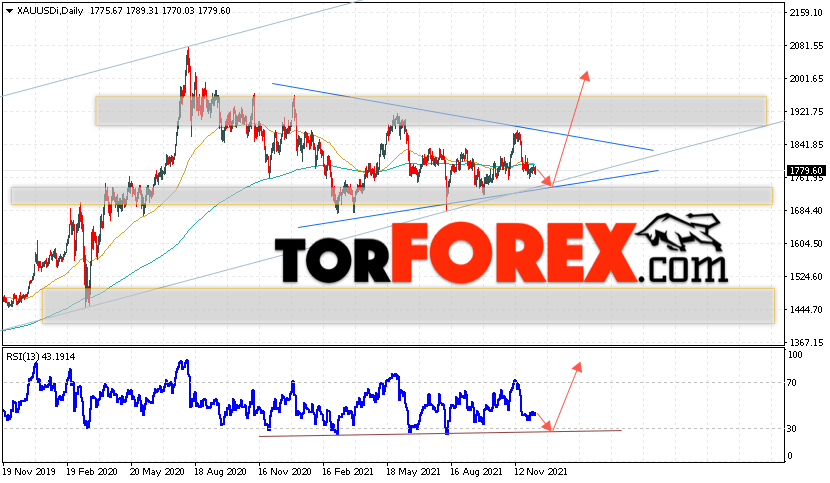Select the 18 May 2021 date label

pos(413,471)
